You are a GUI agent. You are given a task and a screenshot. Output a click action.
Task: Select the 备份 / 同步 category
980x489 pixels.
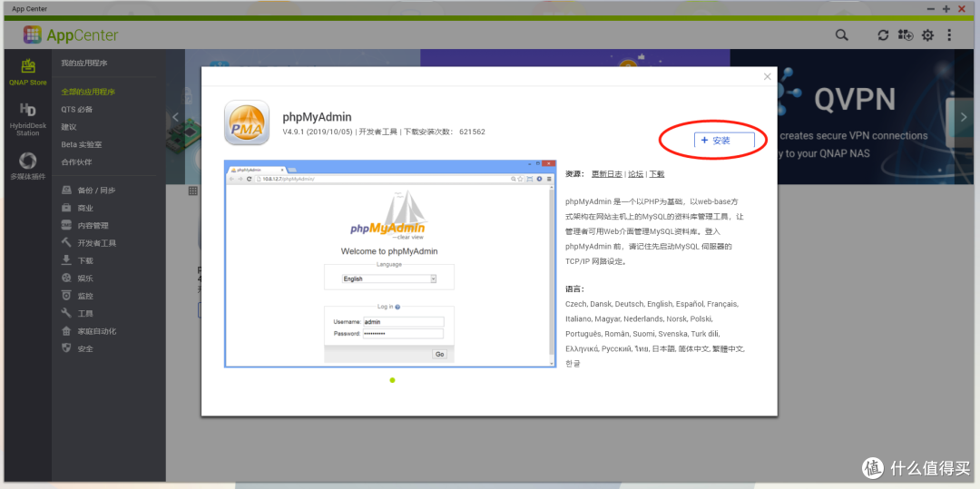click(96, 191)
